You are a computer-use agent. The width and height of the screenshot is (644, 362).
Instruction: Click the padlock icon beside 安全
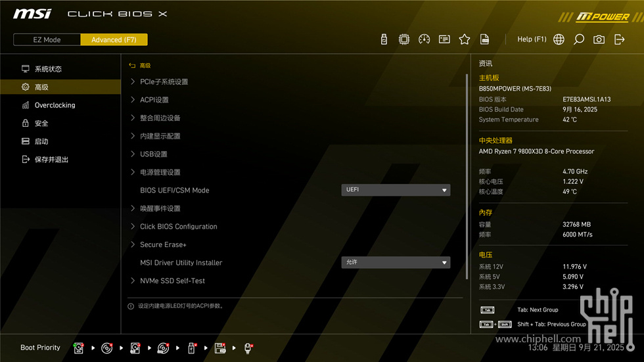tap(26, 123)
